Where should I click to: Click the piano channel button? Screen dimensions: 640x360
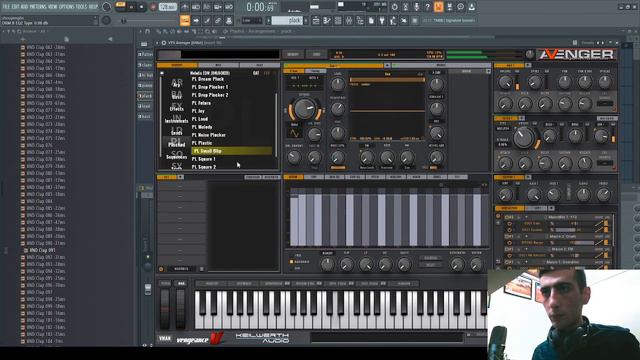[145, 86]
